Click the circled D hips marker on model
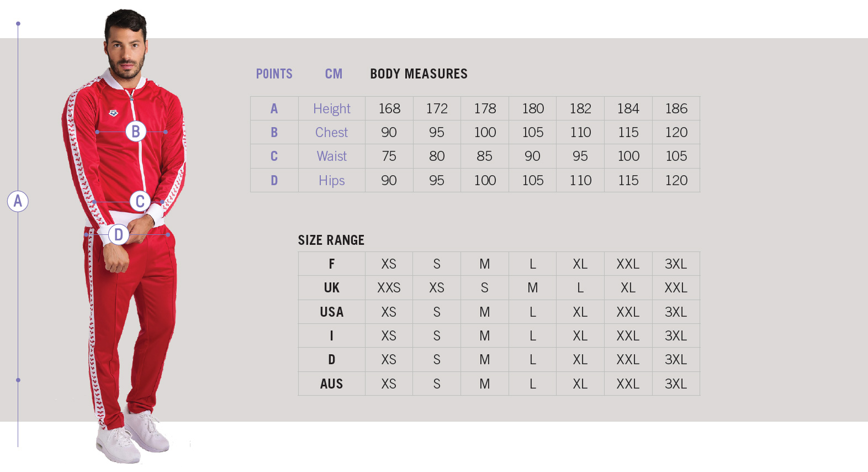The height and width of the screenshot is (472, 868). pos(118,234)
